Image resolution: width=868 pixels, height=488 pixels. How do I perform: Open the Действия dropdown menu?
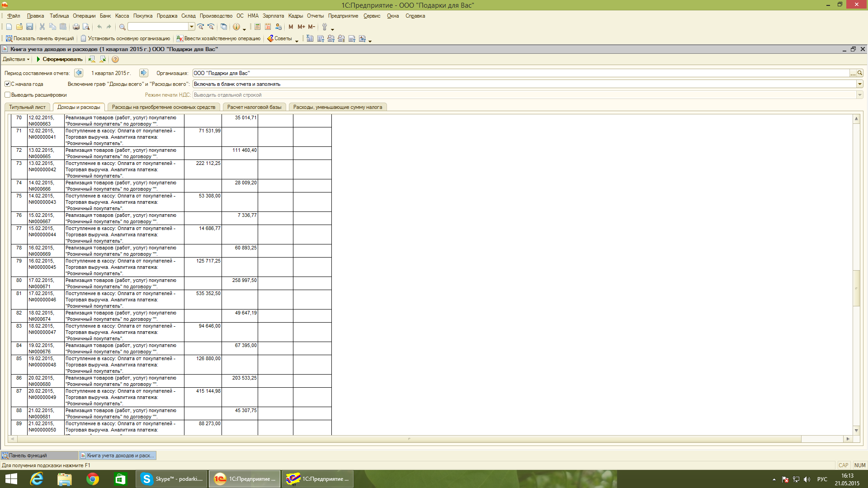pos(16,59)
